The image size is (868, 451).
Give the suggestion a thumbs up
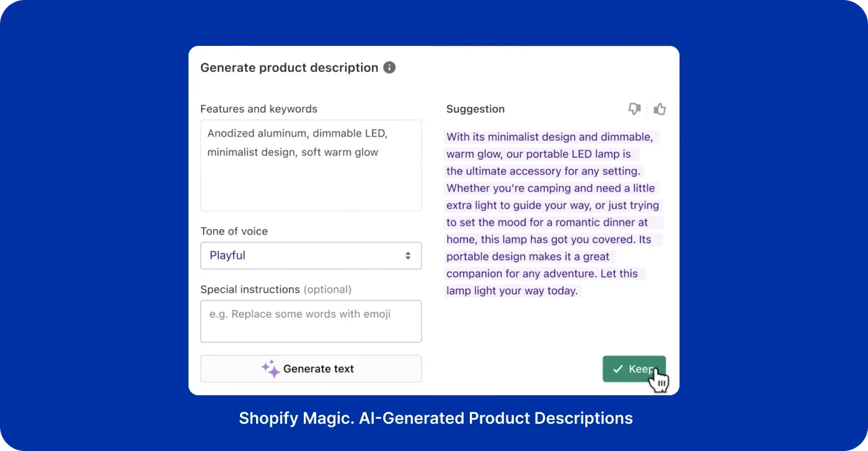[x=660, y=108]
